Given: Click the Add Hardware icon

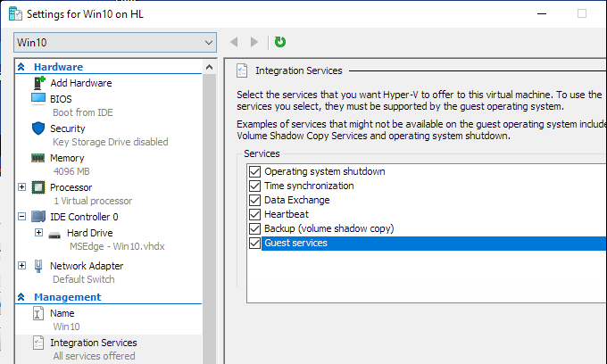Looking at the screenshot, I should pos(39,82).
